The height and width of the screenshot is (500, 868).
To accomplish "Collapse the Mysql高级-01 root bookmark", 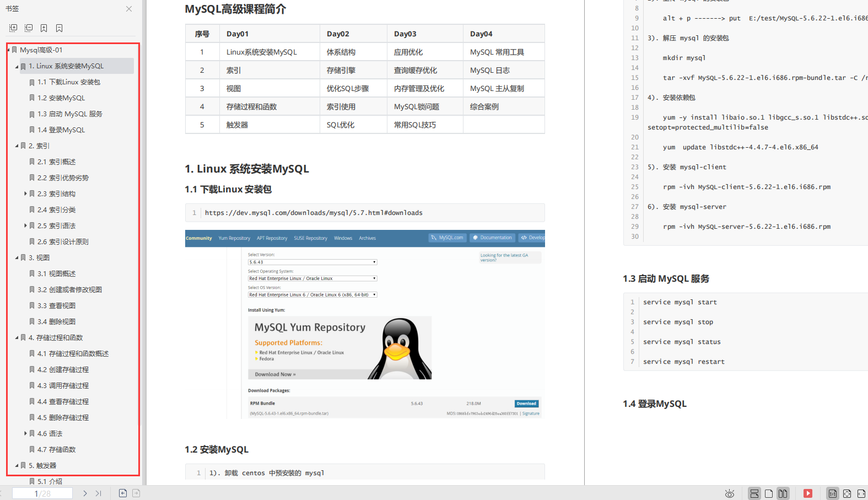I will (x=9, y=50).
